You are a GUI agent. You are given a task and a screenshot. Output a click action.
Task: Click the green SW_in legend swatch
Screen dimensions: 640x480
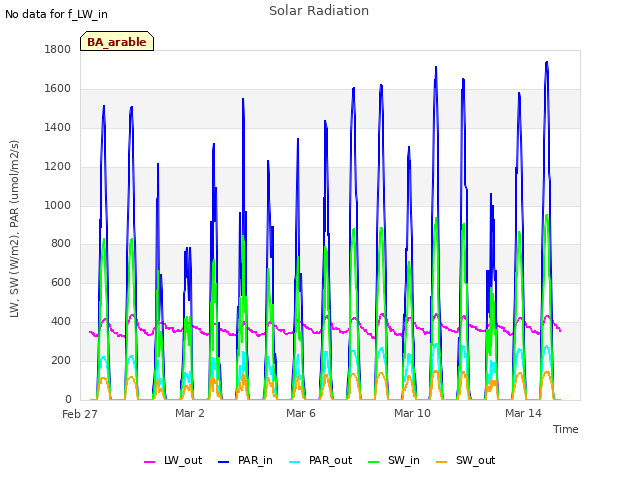pos(373,462)
